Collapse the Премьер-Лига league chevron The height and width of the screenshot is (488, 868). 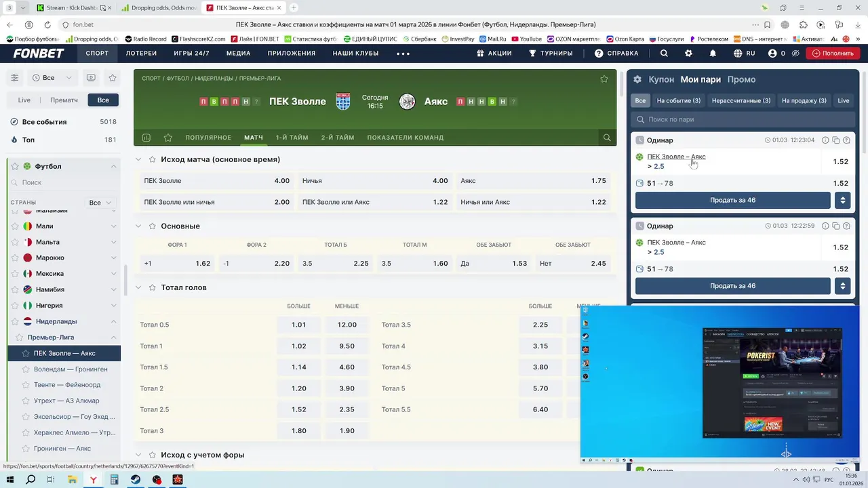tap(114, 338)
